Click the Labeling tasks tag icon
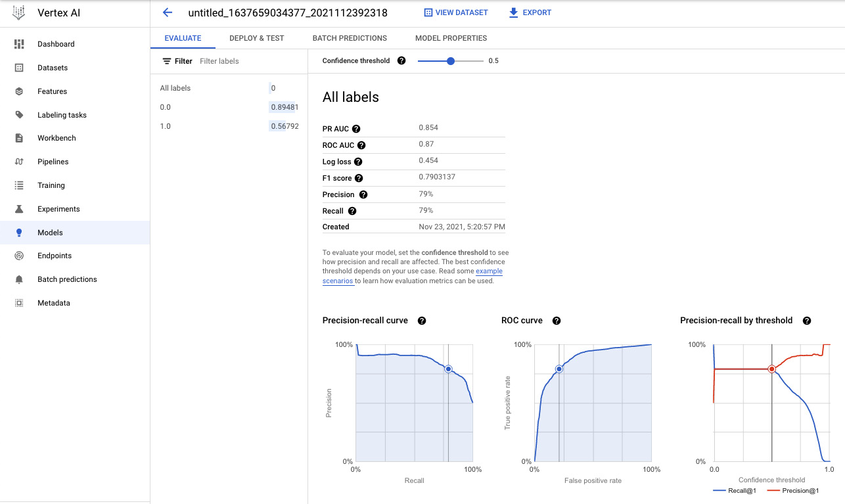845x504 pixels. (x=19, y=115)
